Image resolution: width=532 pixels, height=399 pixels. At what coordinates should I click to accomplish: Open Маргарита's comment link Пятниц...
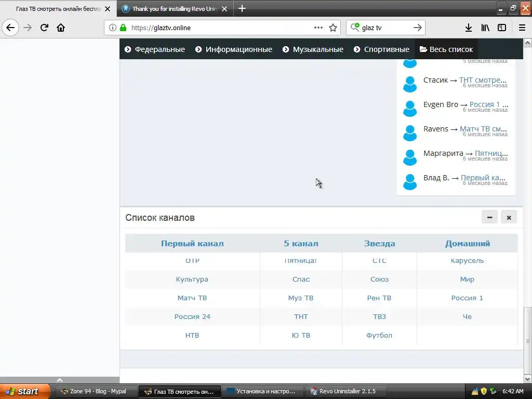pos(491,153)
